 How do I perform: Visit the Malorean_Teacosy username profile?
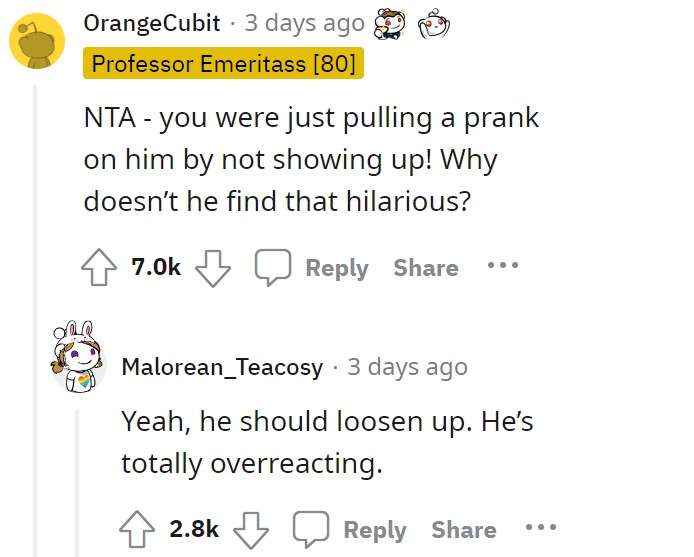click(222, 367)
